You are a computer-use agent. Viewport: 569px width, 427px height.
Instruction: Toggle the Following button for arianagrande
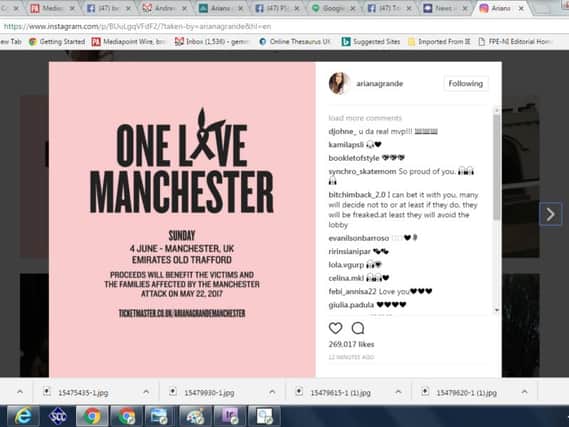pyautogui.click(x=466, y=83)
